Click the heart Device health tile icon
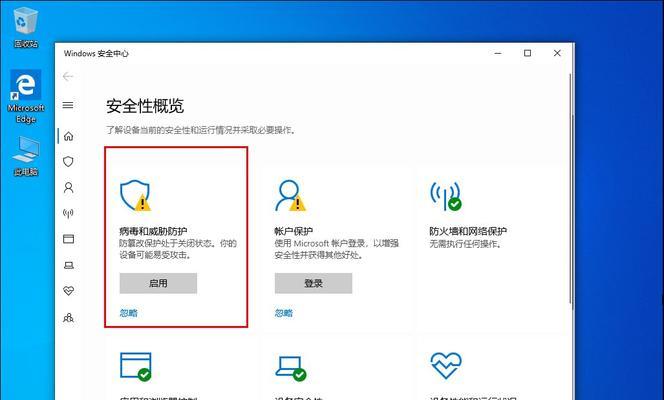This screenshot has height=400, width=664. point(446,366)
